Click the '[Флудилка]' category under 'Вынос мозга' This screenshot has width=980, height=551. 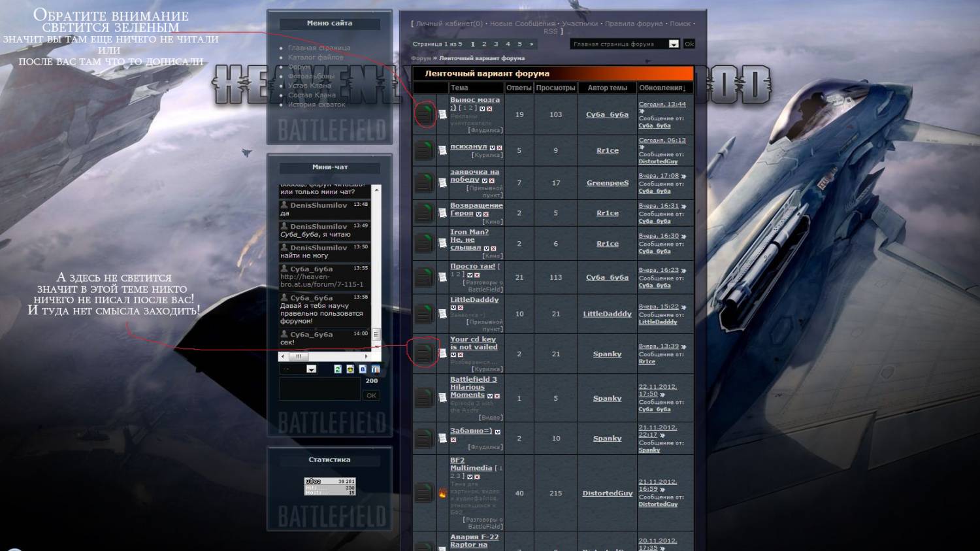point(485,130)
